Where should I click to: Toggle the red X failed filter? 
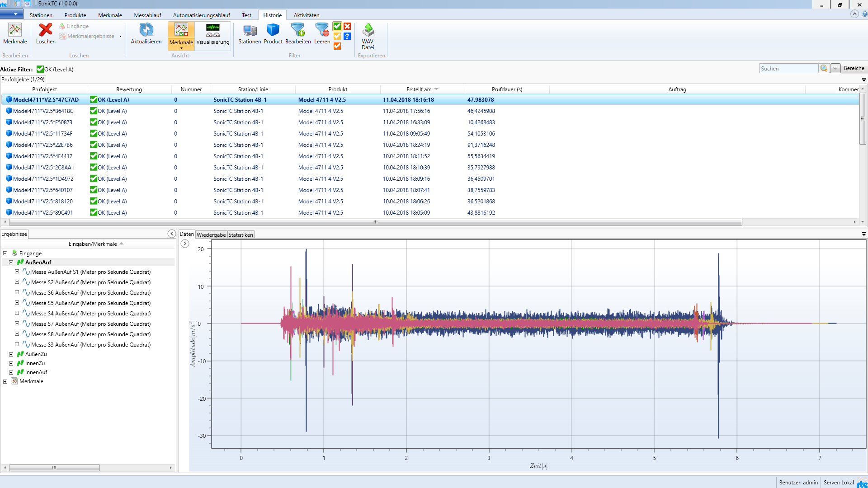click(x=347, y=26)
